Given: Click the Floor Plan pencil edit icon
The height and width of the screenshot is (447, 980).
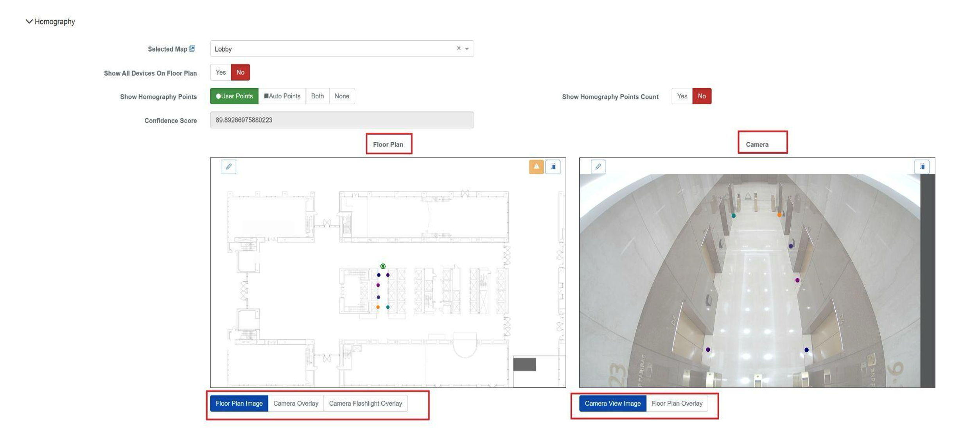Looking at the screenshot, I should point(229,167).
